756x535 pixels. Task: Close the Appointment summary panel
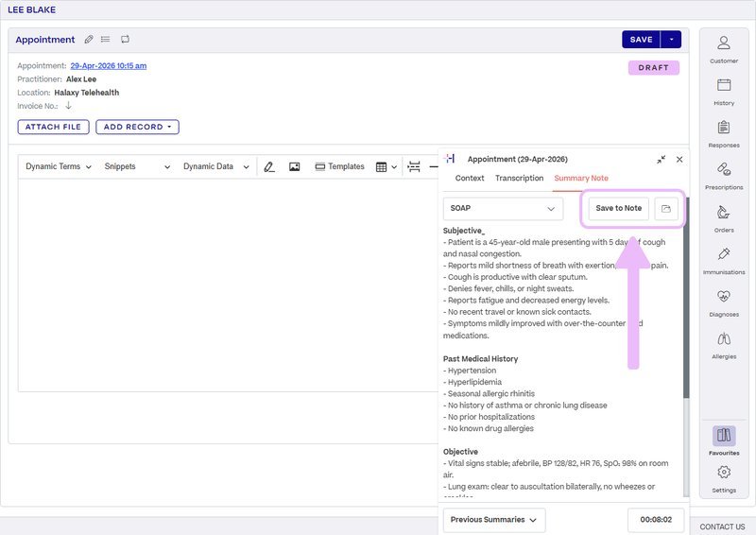tap(679, 159)
